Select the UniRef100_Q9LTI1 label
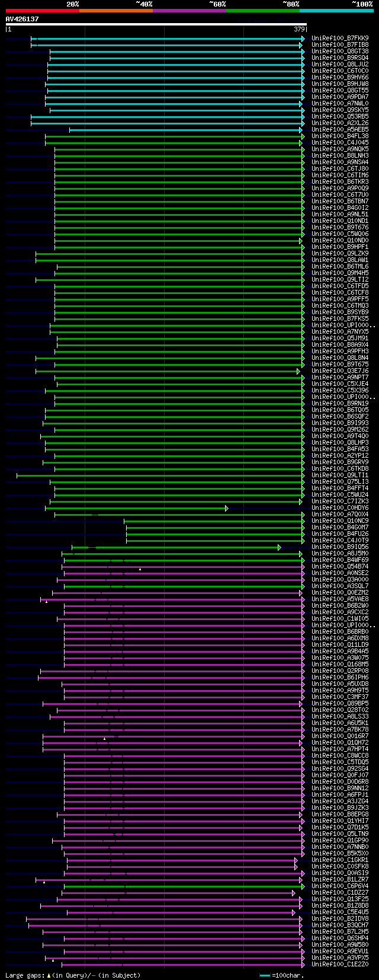The width and height of the screenshot is (379, 980). (340, 475)
